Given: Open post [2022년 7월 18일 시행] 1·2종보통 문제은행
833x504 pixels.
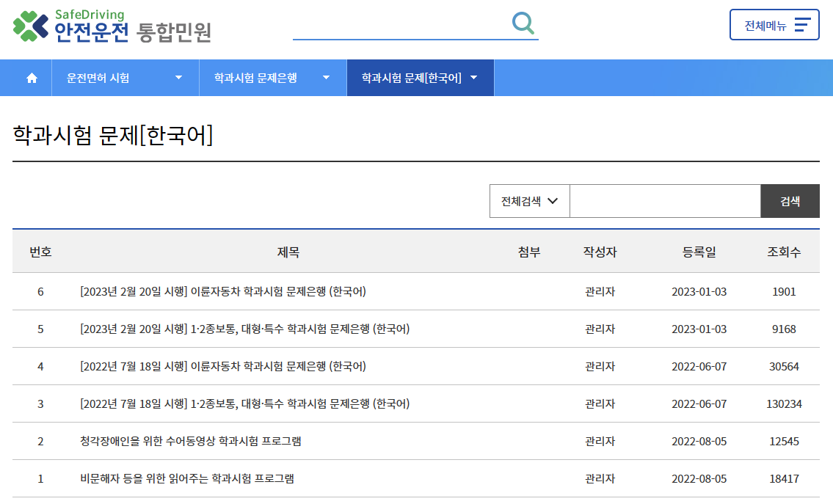Looking at the screenshot, I should (x=245, y=404).
